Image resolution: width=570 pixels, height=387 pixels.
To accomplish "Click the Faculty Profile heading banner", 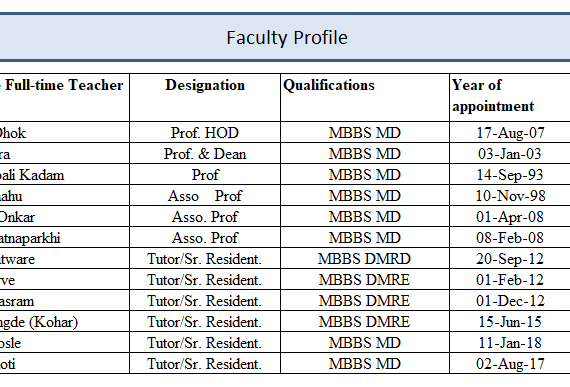I will [x=285, y=37].
